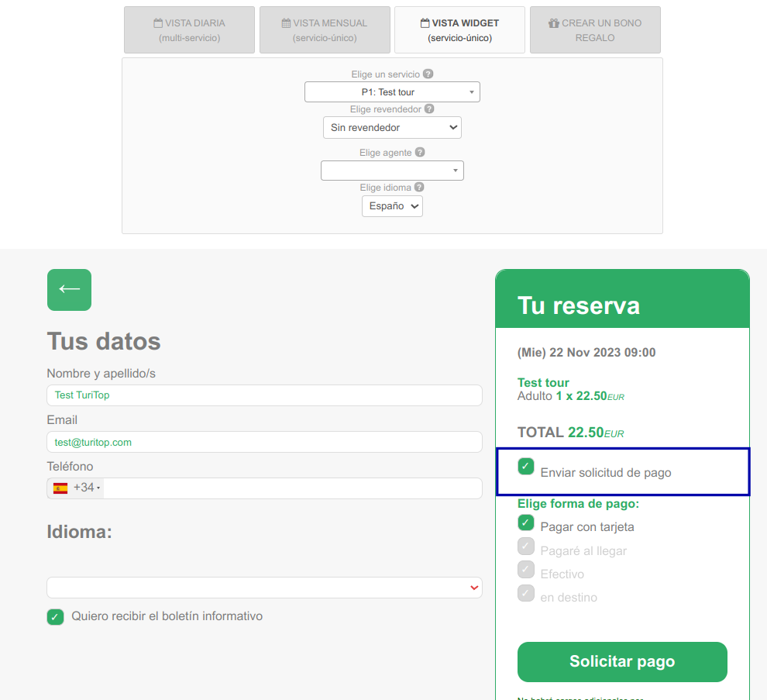Click the calendar icon on Vista Diaria tab
This screenshot has height=700, width=767.
(158, 23)
